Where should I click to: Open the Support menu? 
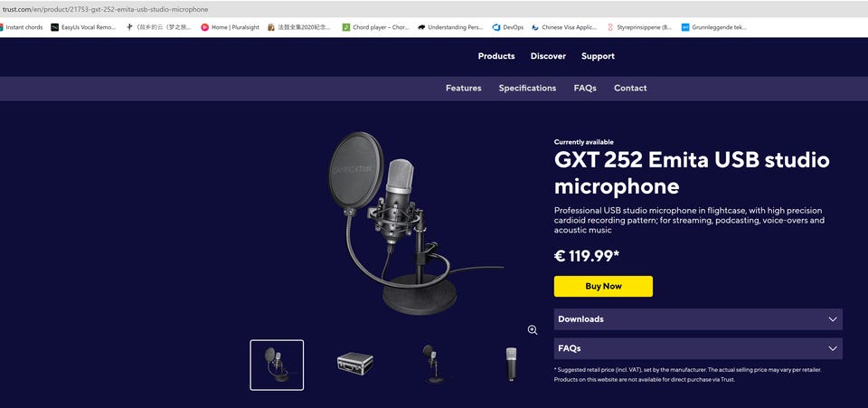point(598,56)
